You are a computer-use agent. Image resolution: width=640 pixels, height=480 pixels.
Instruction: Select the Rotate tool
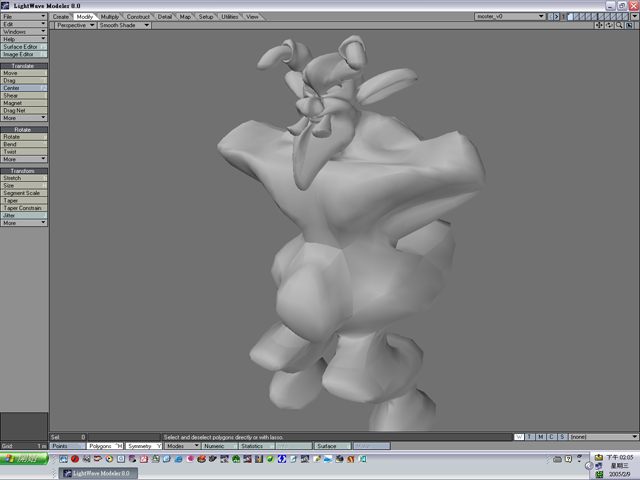pyautogui.click(x=24, y=137)
